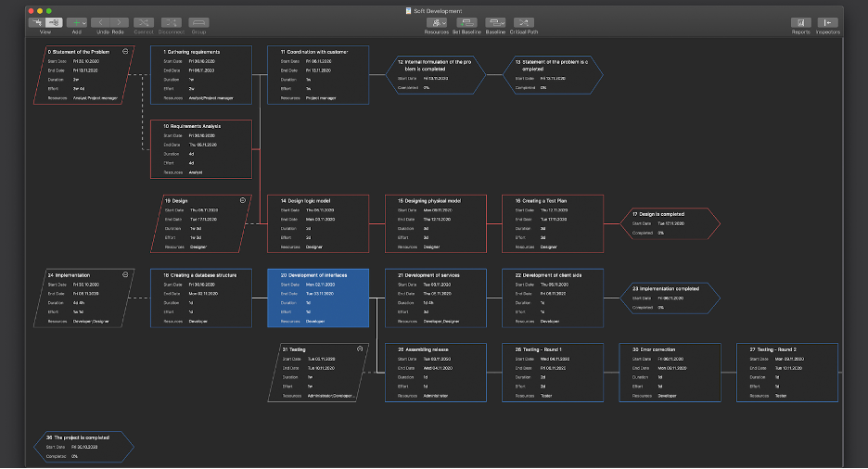This screenshot has height=469, width=868.
Task: Open the Baseline dropdown in toolbar
Action: click(x=495, y=22)
